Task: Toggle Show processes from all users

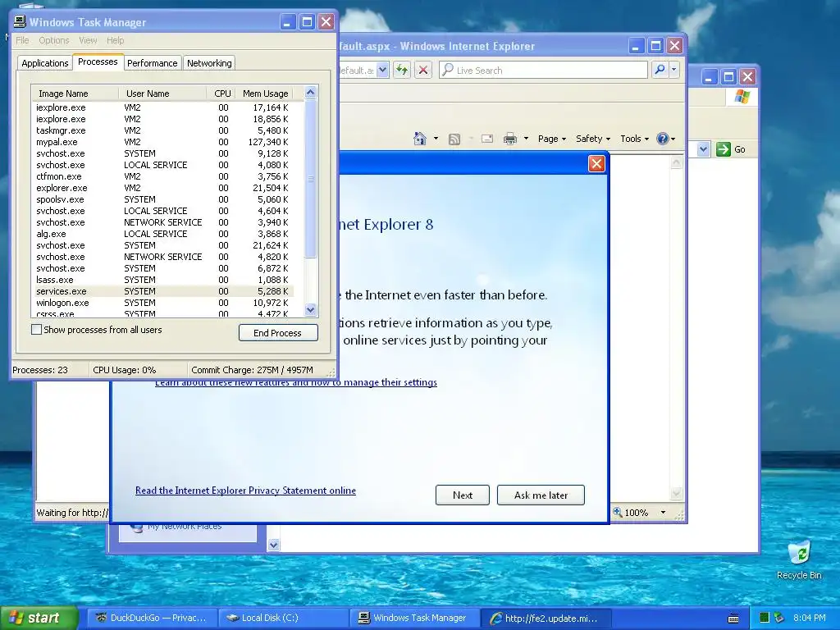Action: coord(36,330)
